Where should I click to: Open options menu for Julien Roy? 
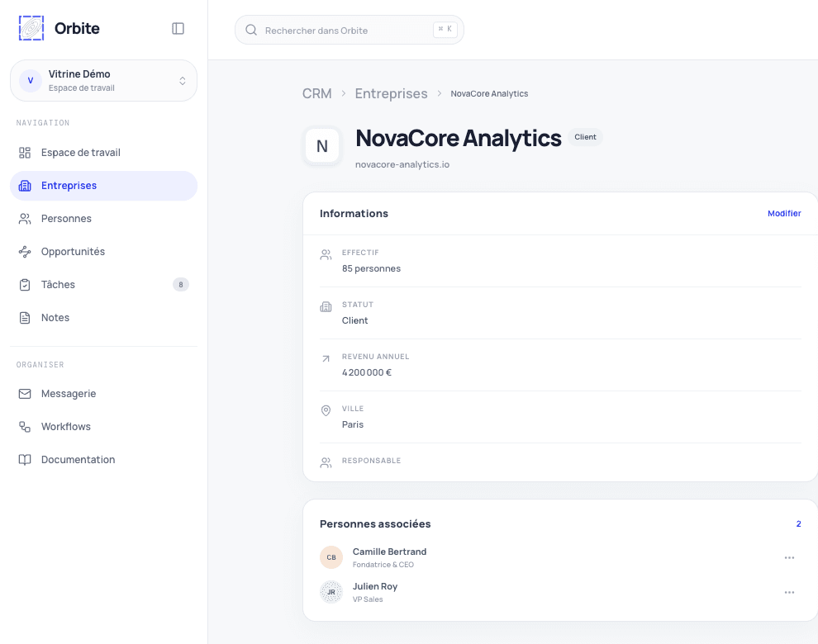[789, 592]
